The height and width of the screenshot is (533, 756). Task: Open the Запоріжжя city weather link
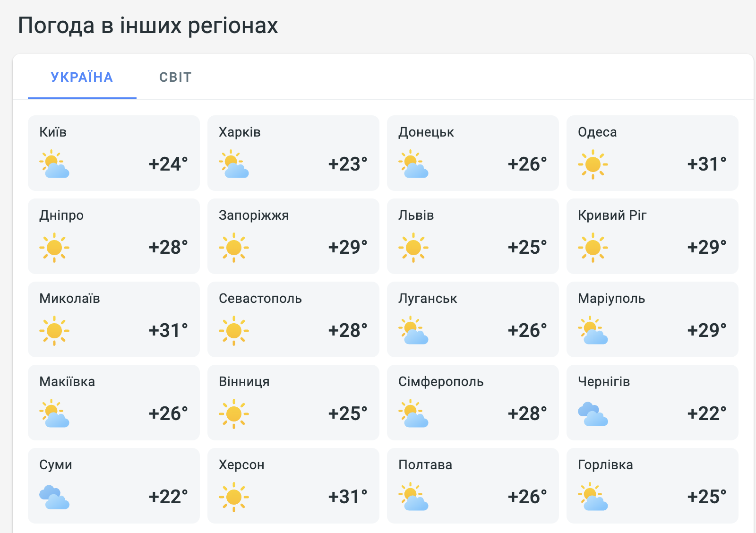click(254, 215)
